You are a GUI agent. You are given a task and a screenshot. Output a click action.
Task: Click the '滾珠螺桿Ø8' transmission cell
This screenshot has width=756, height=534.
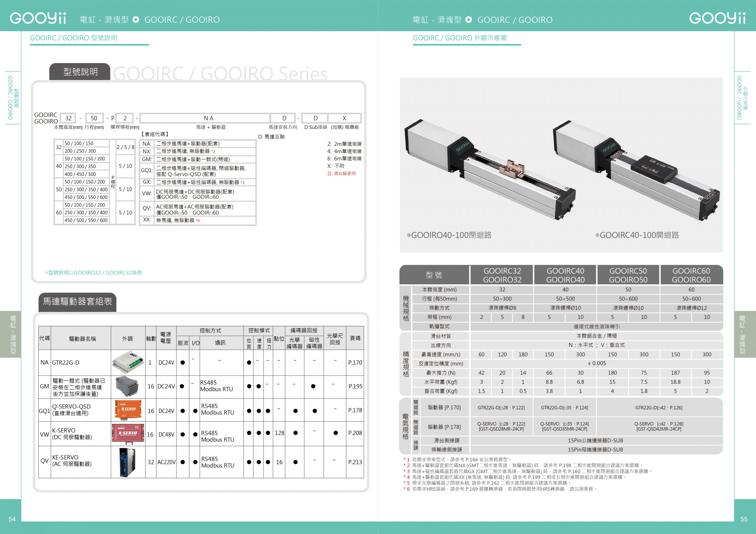tap(502, 308)
